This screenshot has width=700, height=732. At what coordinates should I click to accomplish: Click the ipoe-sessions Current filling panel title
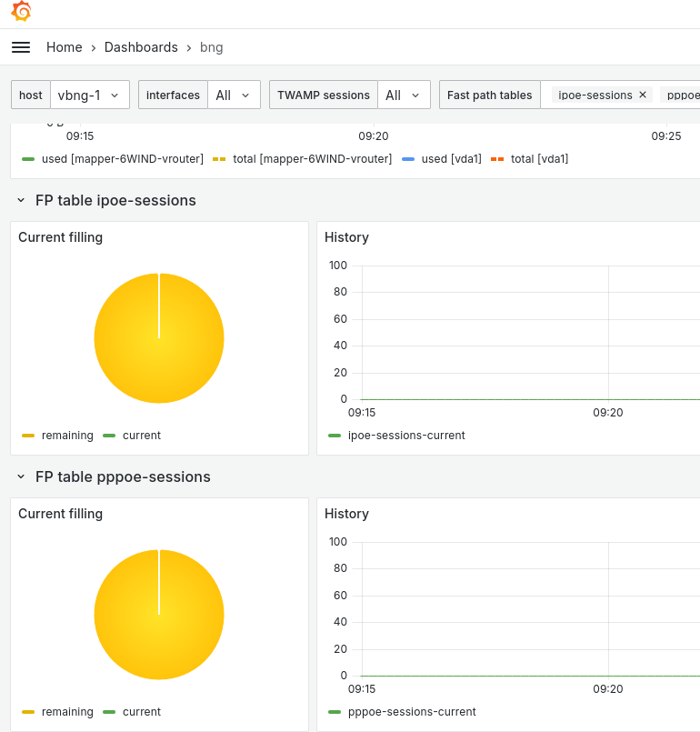click(60, 237)
